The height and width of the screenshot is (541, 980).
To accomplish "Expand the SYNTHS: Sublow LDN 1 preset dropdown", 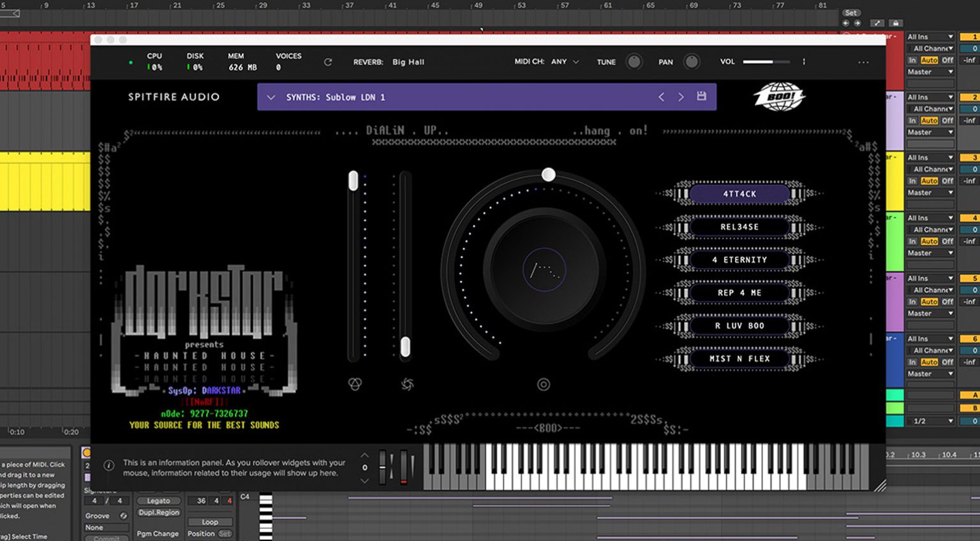I will click(271, 97).
